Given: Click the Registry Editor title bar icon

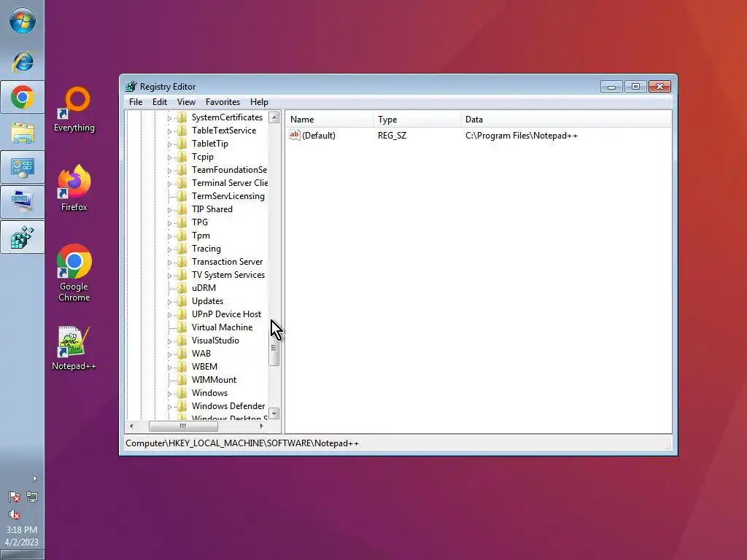Looking at the screenshot, I should click(x=131, y=87).
